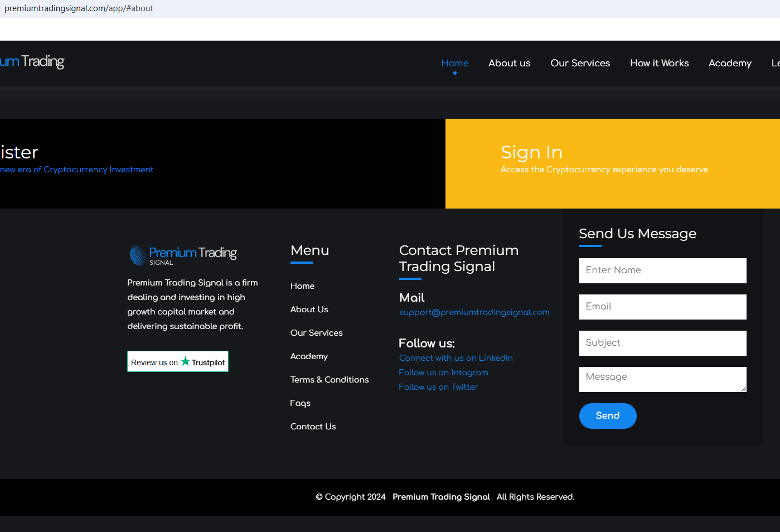780x532 pixels.
Task: Visit Faqs from the footer menu
Action: click(x=300, y=403)
